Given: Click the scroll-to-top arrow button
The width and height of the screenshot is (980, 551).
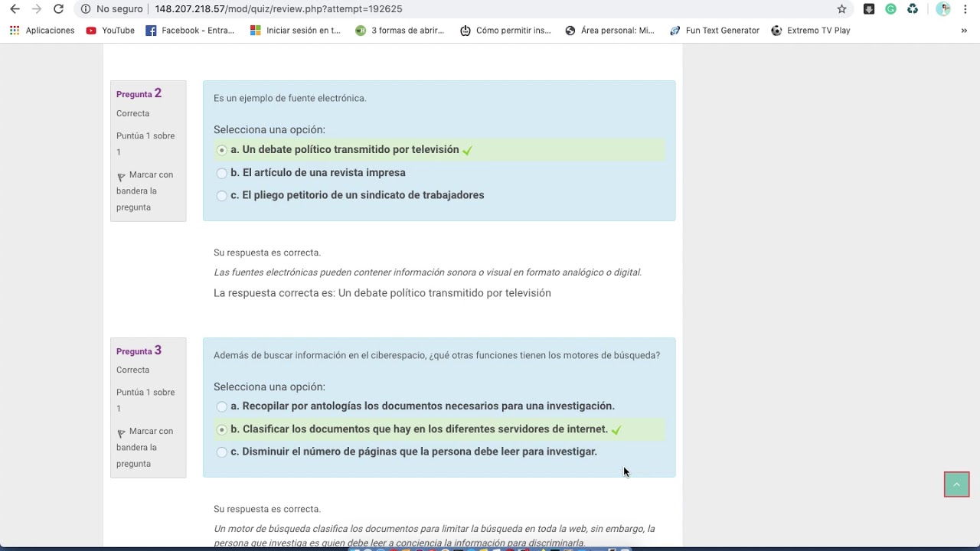Looking at the screenshot, I should point(956,484).
